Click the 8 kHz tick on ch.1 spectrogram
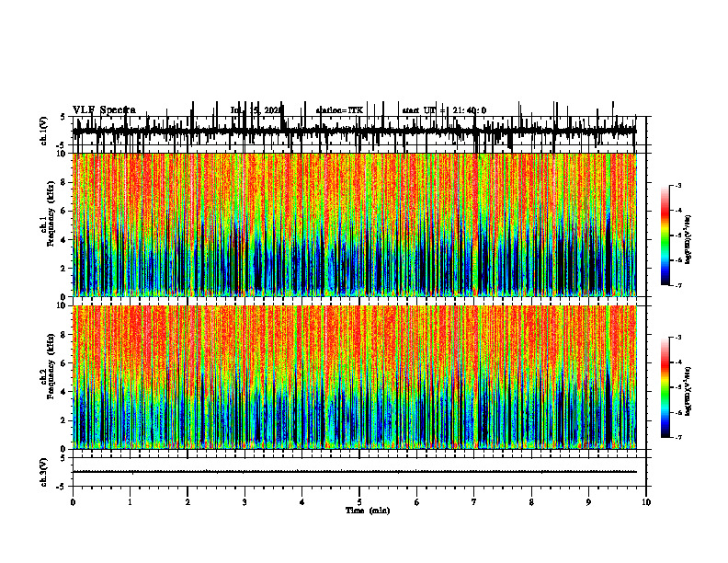The height and width of the screenshot is (563, 728). (x=63, y=182)
